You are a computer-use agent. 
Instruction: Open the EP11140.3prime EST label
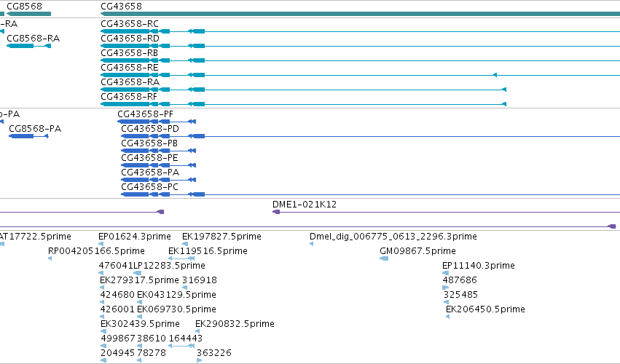click(x=479, y=266)
